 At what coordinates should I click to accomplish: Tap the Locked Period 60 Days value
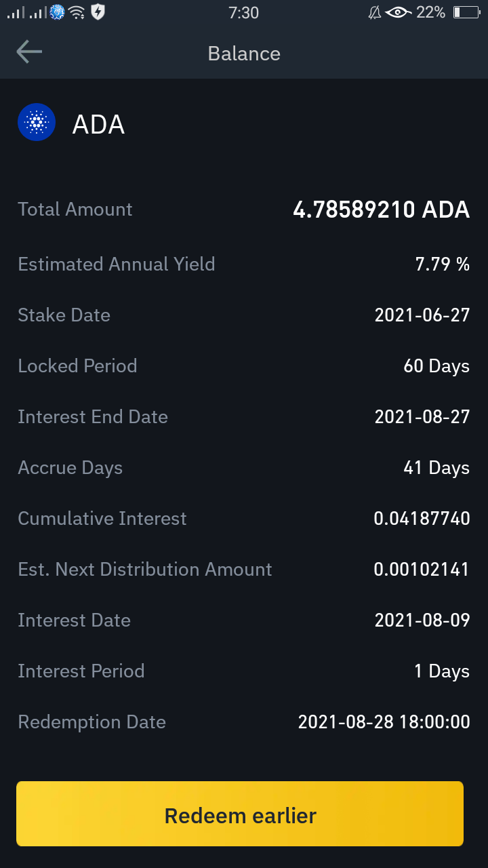pyautogui.click(x=436, y=366)
